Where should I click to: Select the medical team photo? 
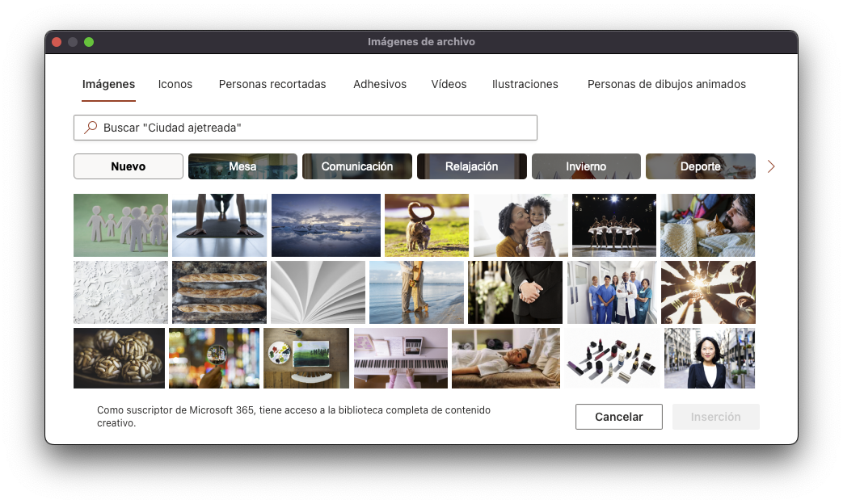click(x=612, y=292)
